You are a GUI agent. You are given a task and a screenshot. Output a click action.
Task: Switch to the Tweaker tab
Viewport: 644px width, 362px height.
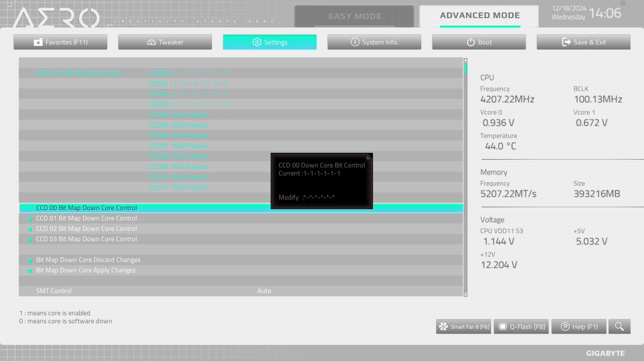point(165,42)
